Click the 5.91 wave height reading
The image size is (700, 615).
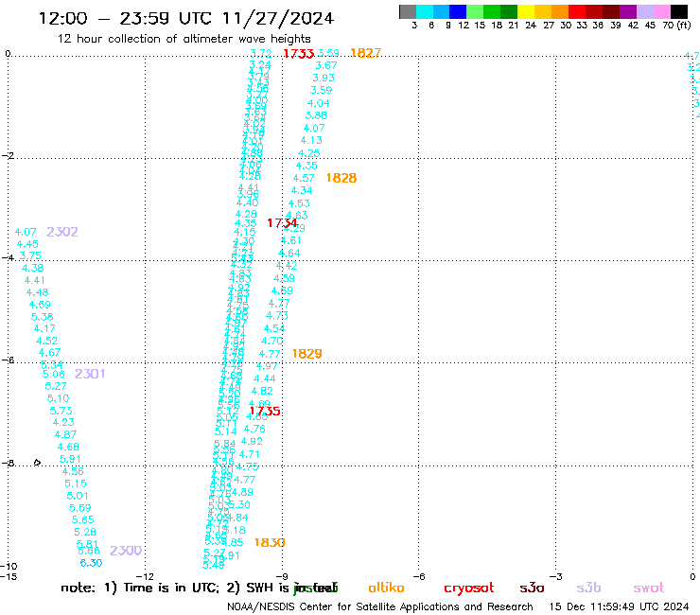pos(70,459)
